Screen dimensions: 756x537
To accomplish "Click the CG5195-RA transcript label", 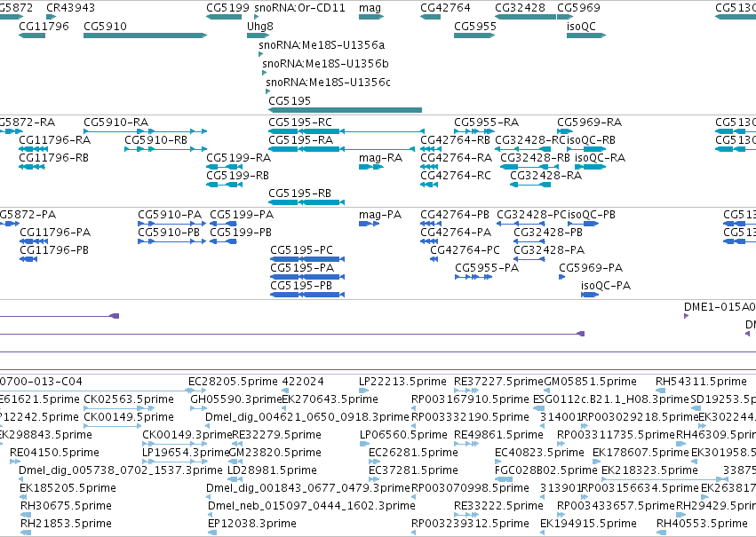I will [x=300, y=140].
